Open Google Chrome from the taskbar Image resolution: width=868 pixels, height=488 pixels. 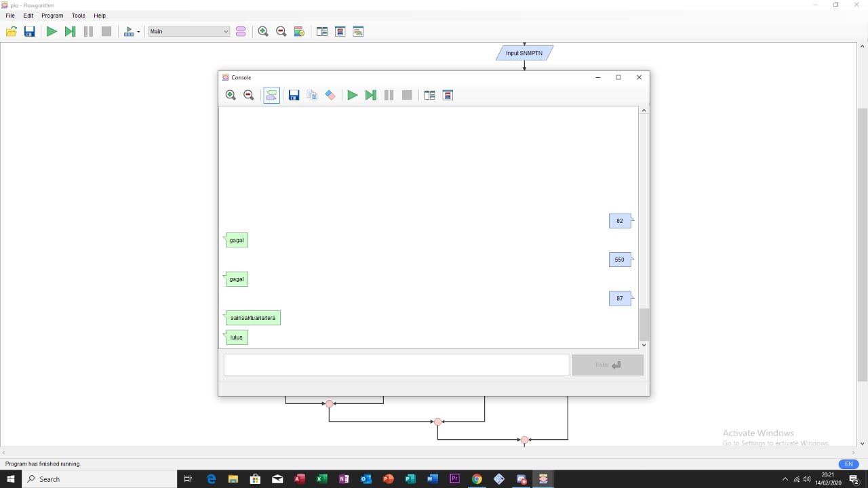coord(477,479)
